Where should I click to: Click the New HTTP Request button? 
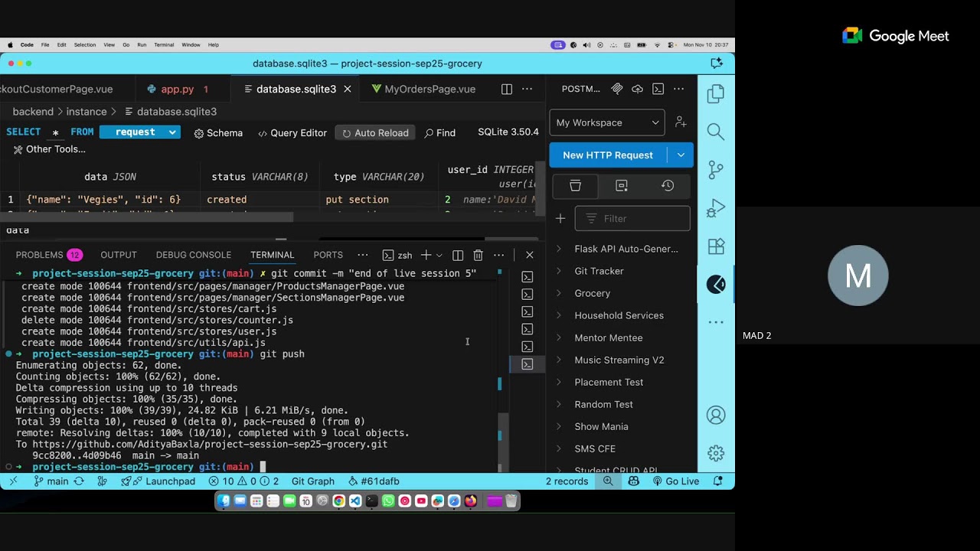click(608, 155)
